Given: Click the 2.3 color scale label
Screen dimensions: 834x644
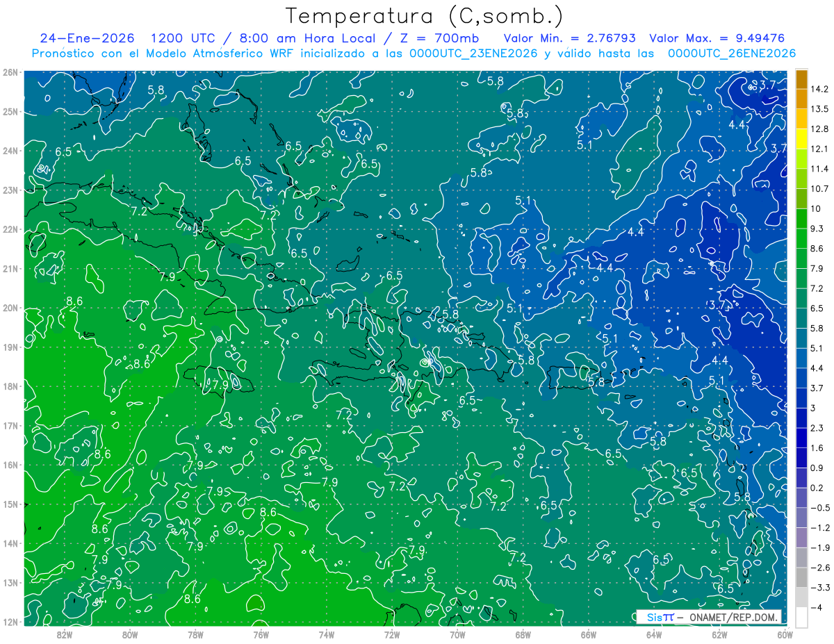Looking at the screenshot, I should click(x=818, y=428).
